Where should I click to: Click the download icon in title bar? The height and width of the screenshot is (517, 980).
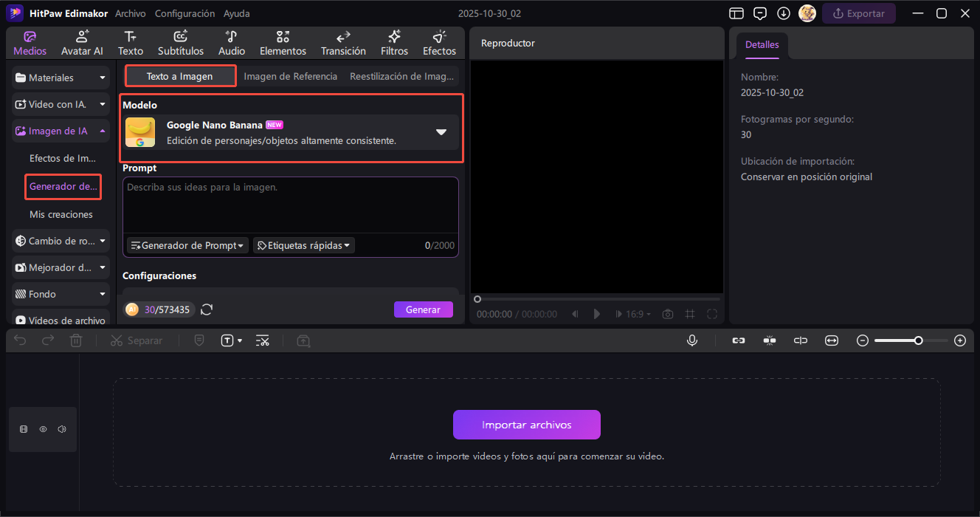(784, 13)
